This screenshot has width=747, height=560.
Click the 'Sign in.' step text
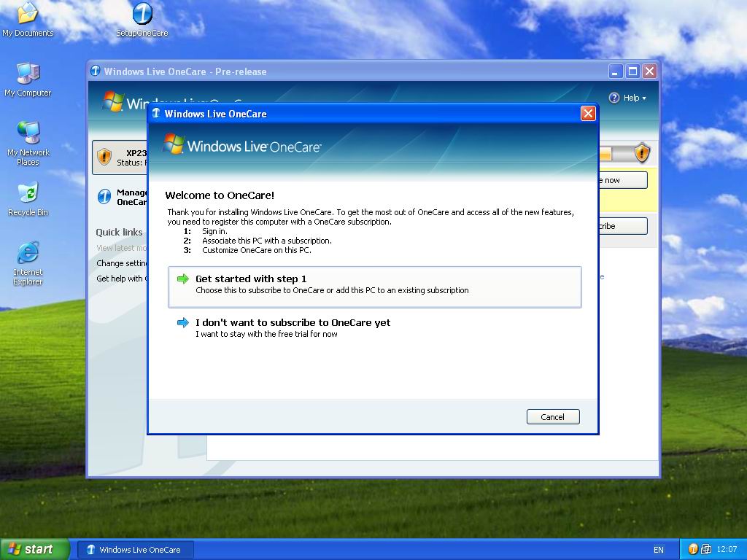[214, 231]
